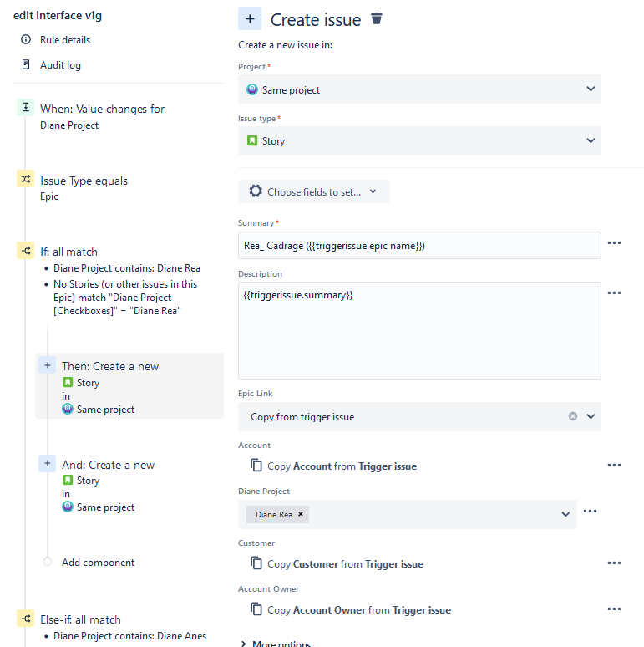
Task: Click the edit interface v1g rule title
Action: 58,15
